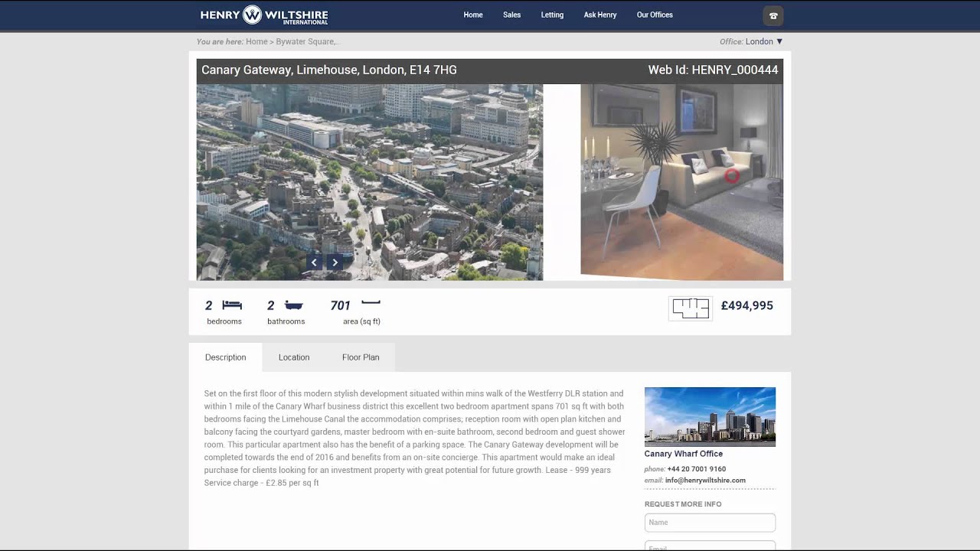Follow the Home breadcrumb link
This screenshot has height=551, width=980.
pos(256,41)
